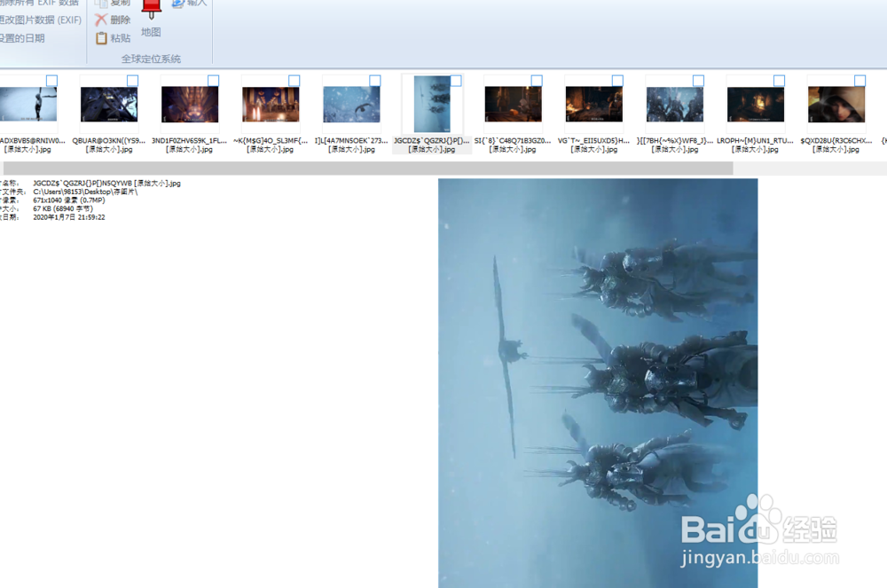Tick the checkbox on the $QXD28U{R3C6CHX thumbnail
887x588 pixels.
point(860,81)
